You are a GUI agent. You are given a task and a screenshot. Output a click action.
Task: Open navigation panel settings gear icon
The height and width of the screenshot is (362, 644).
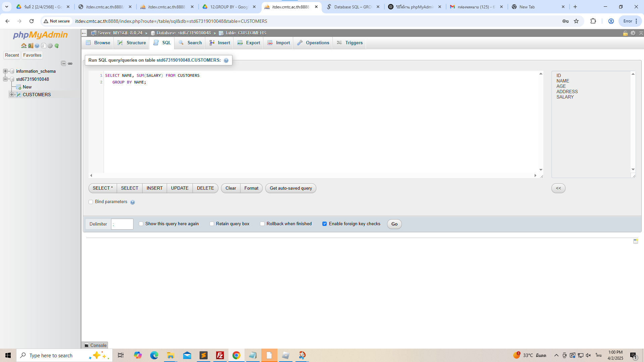(x=50, y=46)
